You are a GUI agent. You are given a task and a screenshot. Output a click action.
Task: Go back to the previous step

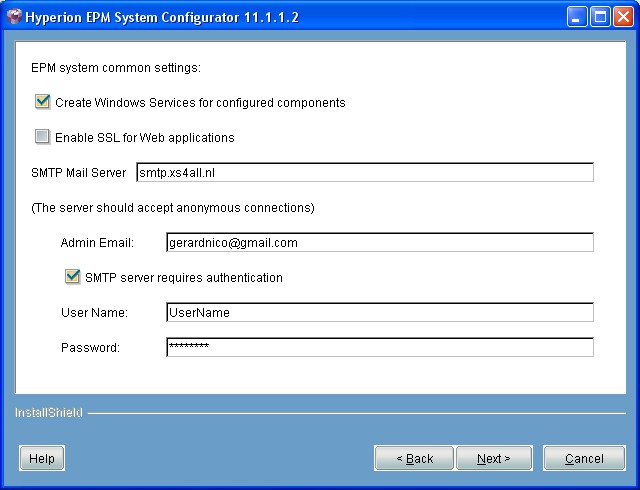[x=414, y=458]
